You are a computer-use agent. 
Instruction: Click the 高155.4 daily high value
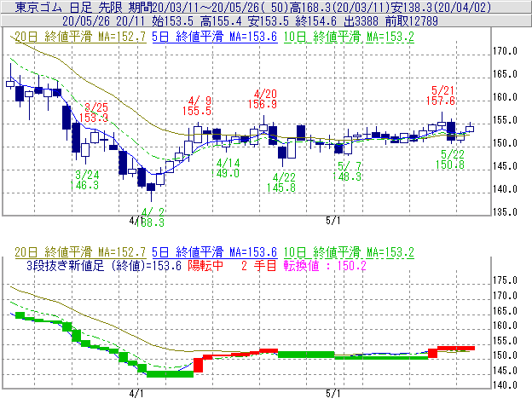[221, 21]
